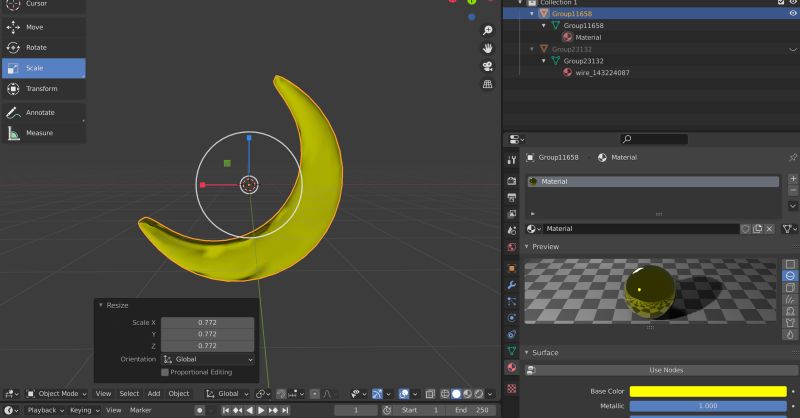Set preview to shader ball
This screenshot has width=800, height=418.
coord(790,311)
